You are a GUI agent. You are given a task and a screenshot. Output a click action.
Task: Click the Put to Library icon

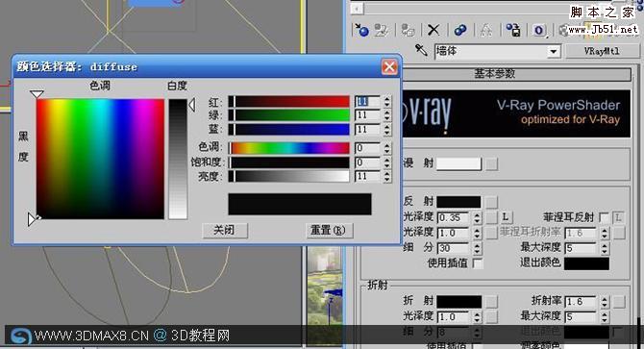513,30
